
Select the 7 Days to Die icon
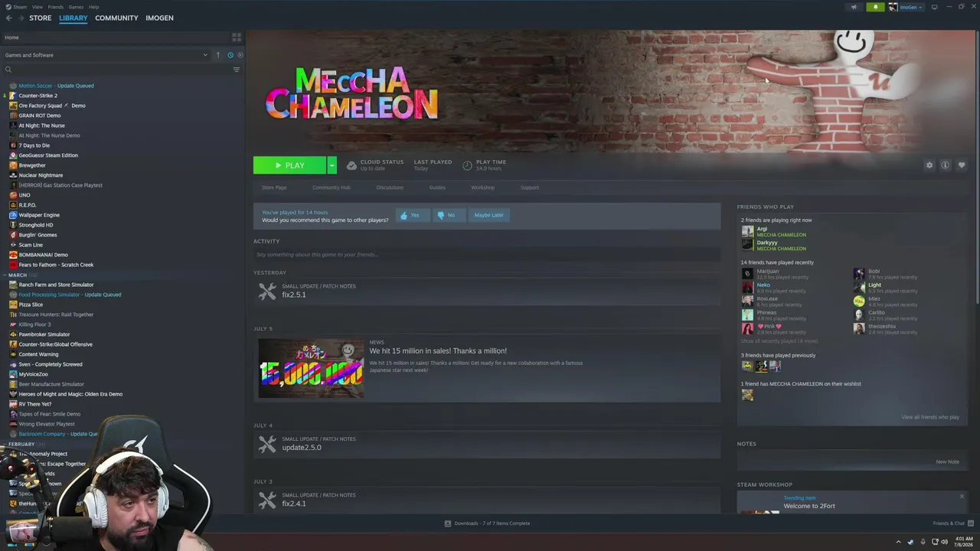coord(13,145)
